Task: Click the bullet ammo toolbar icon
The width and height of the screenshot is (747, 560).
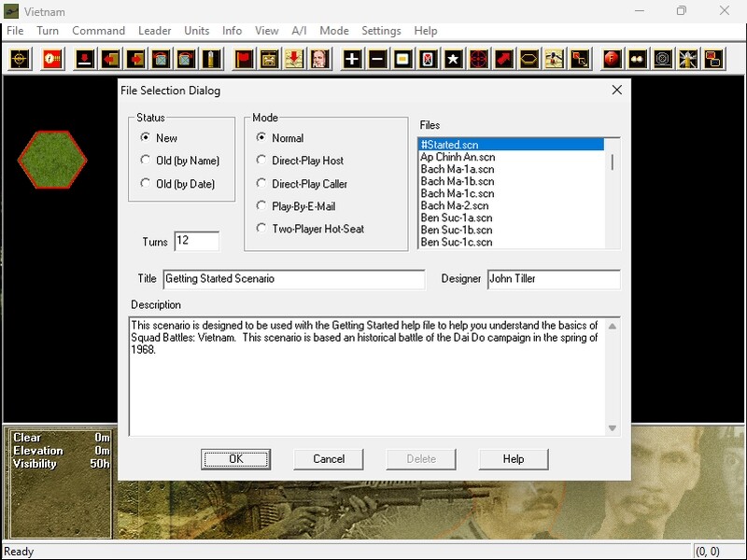Action: point(210,59)
